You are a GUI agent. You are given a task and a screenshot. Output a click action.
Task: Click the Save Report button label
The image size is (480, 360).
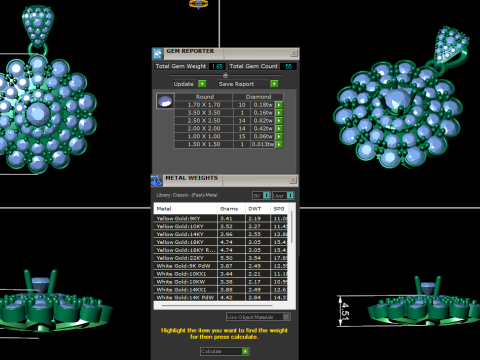[236, 84]
